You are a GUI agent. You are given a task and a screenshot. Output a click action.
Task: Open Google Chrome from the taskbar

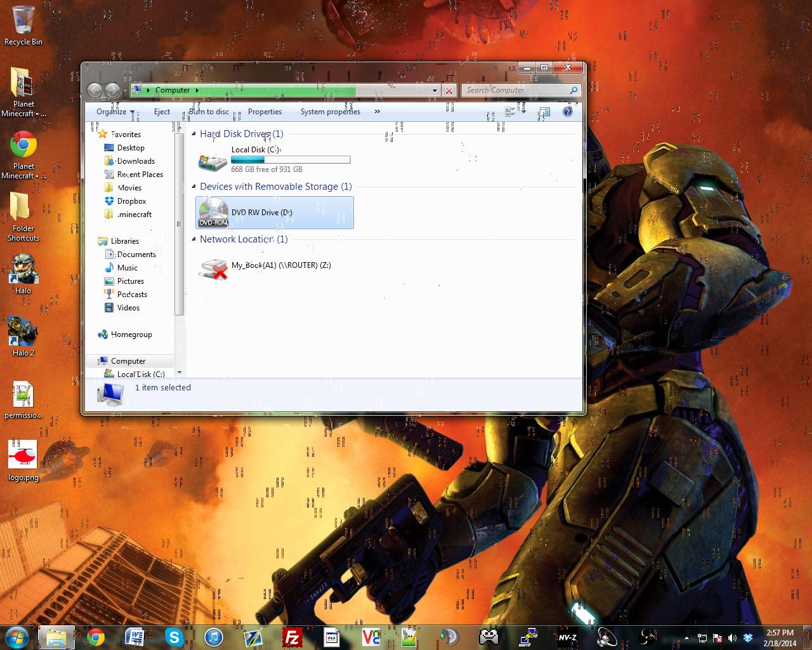(96, 637)
